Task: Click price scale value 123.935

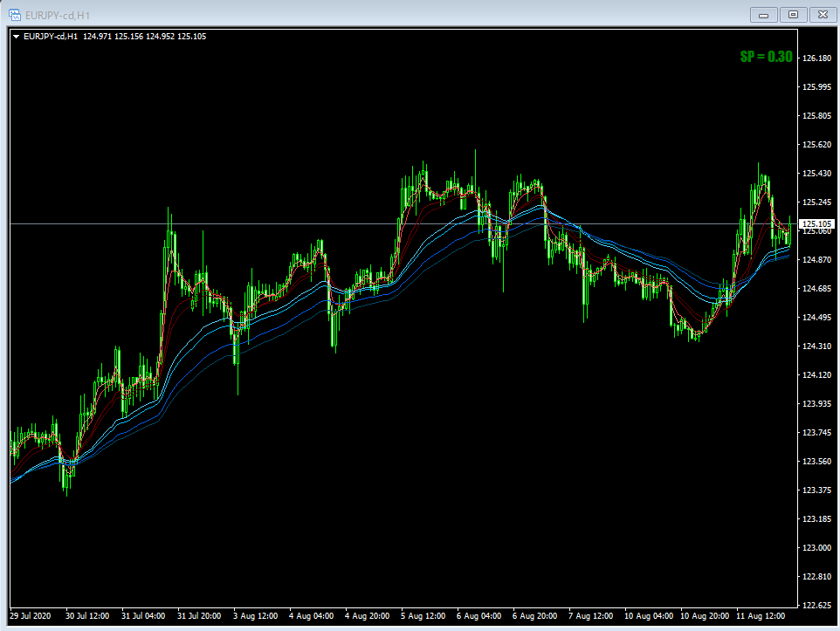Action: (x=817, y=404)
